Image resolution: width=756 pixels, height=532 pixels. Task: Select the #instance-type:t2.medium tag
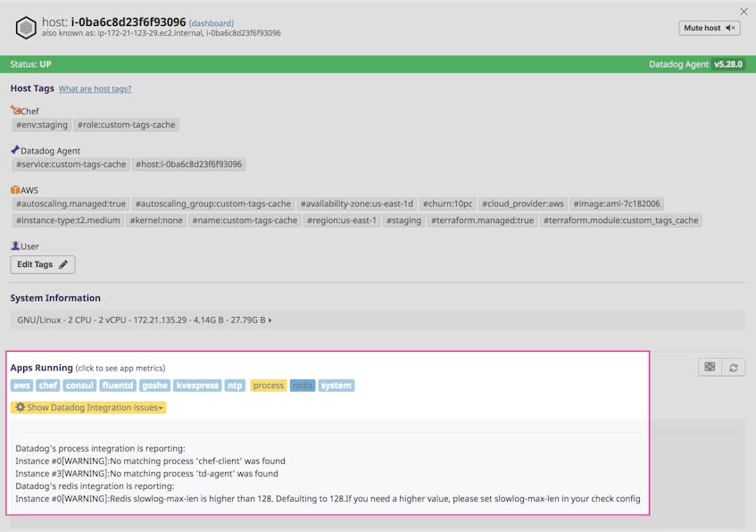(x=68, y=220)
